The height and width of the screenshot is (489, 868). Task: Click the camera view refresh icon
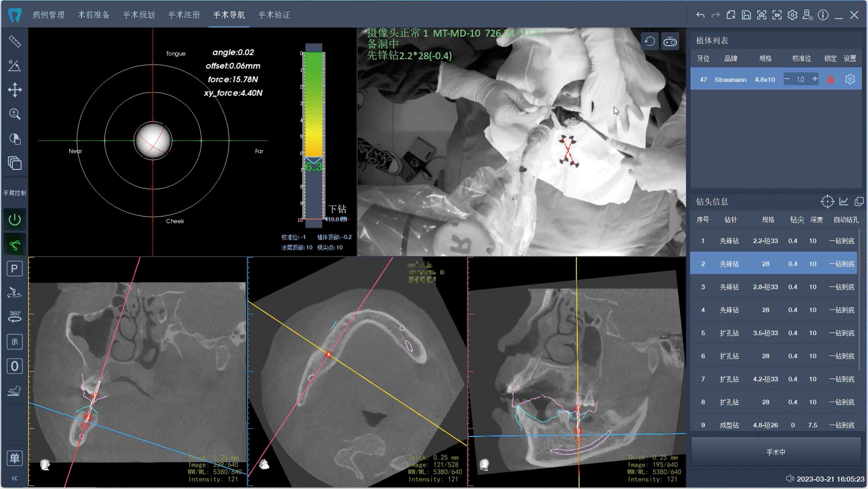(649, 41)
